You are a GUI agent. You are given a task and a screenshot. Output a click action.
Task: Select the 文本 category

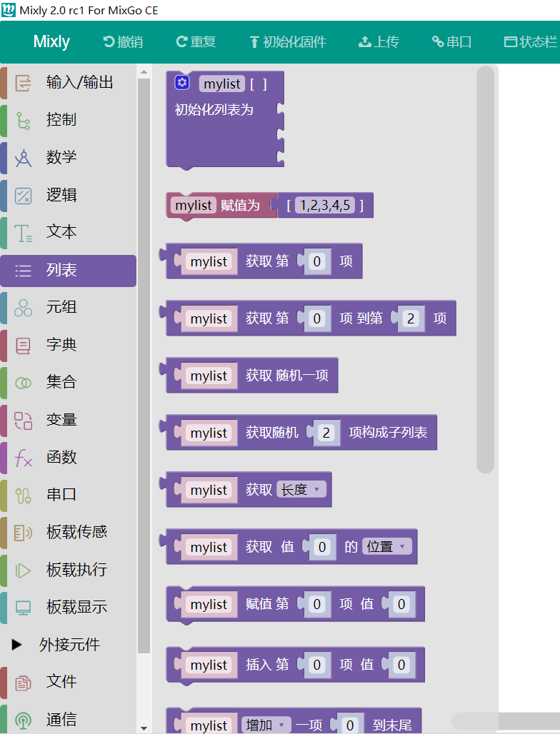pos(69,233)
